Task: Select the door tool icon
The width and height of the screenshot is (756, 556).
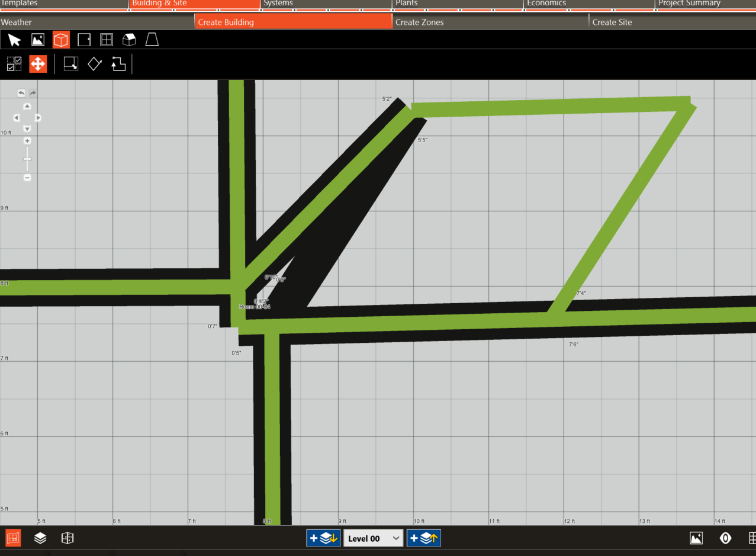Action: click(x=84, y=40)
